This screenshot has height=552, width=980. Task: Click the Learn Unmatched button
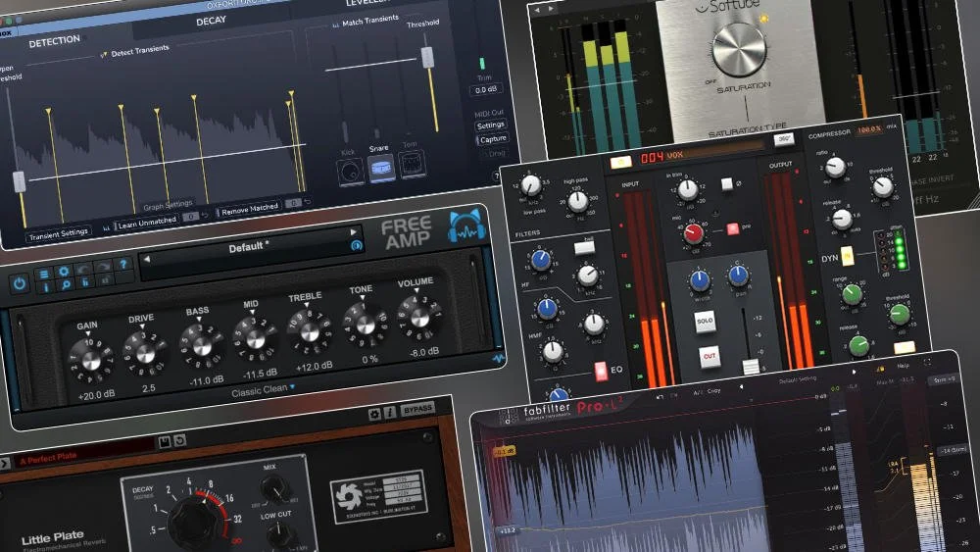[x=147, y=223]
